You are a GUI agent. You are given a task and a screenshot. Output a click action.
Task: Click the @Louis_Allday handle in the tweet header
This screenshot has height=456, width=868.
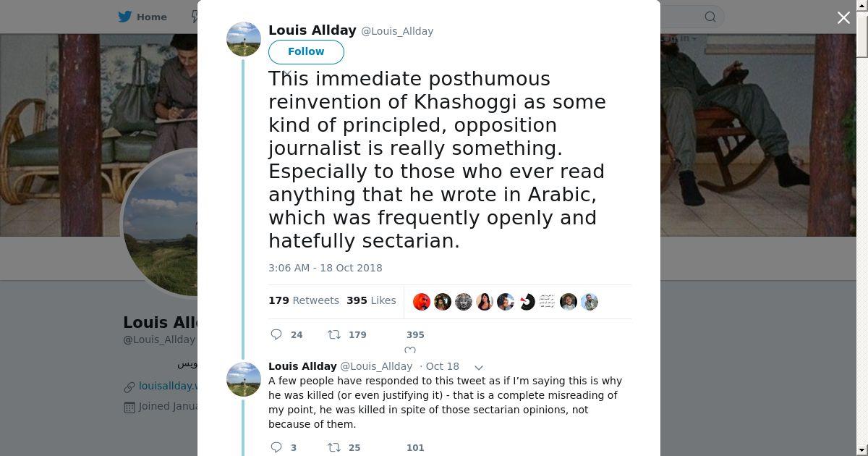[x=397, y=31]
